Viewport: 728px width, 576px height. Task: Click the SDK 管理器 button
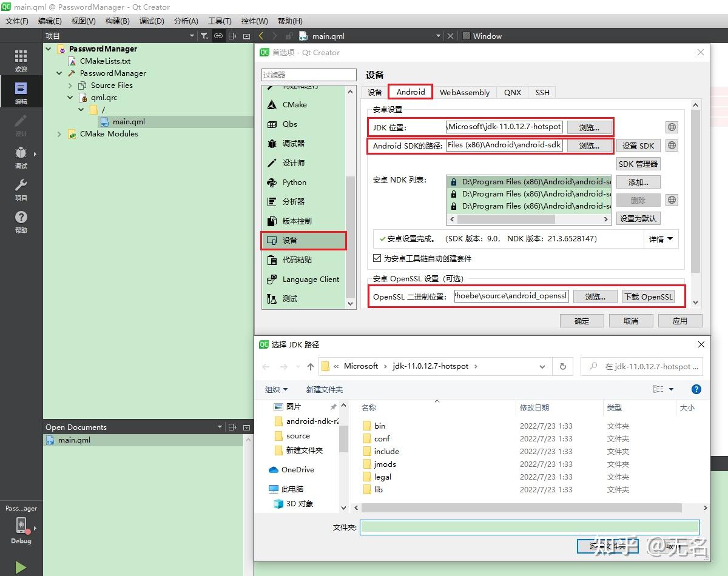(x=638, y=164)
